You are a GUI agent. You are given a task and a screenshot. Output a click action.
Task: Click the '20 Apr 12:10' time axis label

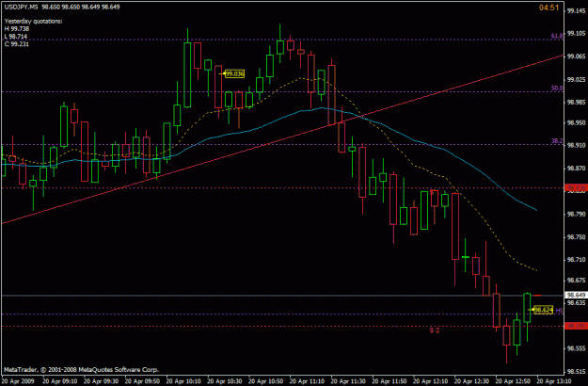(x=431, y=381)
